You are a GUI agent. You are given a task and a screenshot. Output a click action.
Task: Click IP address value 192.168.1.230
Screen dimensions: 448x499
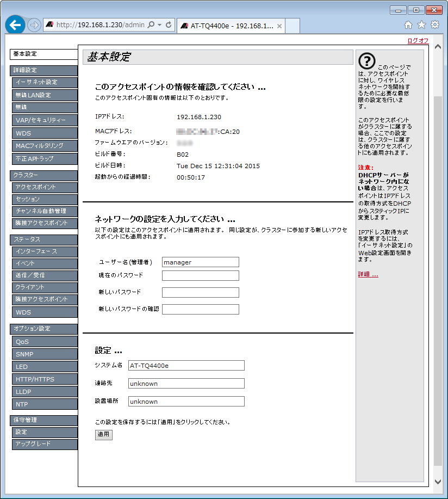tap(199, 117)
